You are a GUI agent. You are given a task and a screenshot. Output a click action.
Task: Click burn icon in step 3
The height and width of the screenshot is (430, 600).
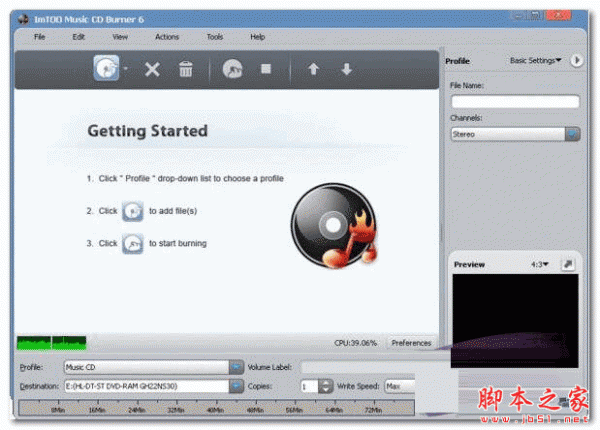coord(133,244)
